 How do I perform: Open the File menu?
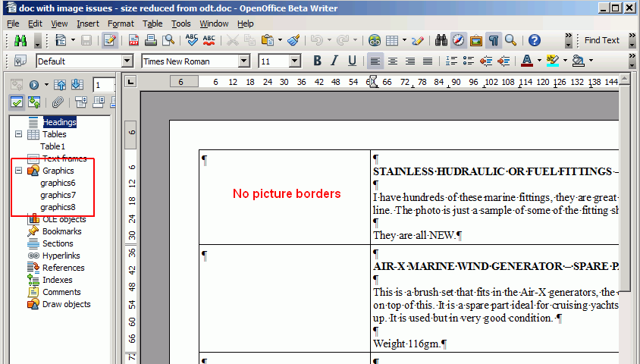coord(13,24)
